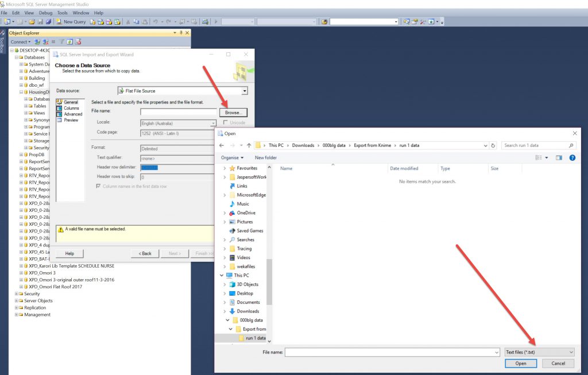
Task: Toggle the Unicode checkbox
Action: 225,122
